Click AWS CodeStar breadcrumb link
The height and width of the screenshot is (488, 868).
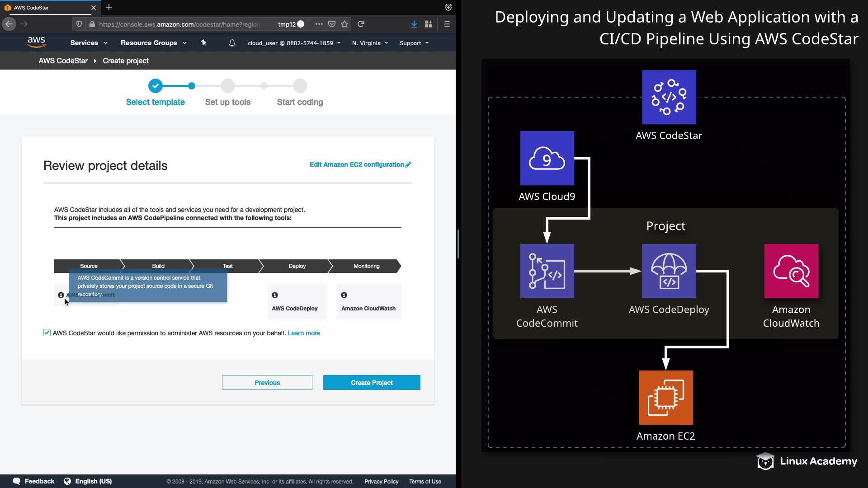click(x=63, y=61)
